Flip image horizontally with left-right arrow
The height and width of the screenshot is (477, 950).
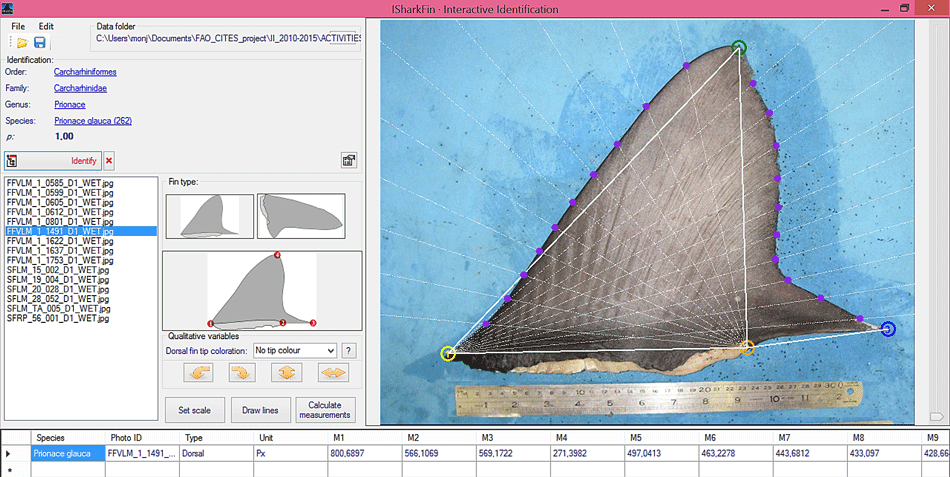click(332, 373)
